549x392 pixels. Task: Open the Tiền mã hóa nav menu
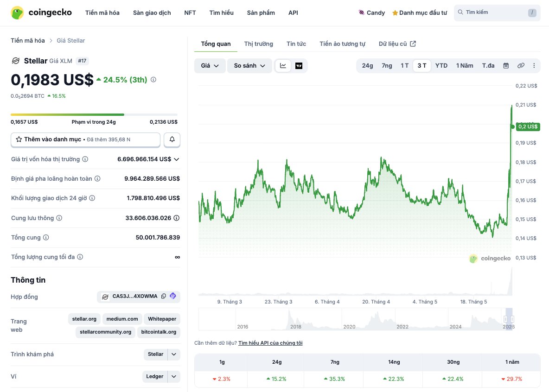tap(102, 13)
